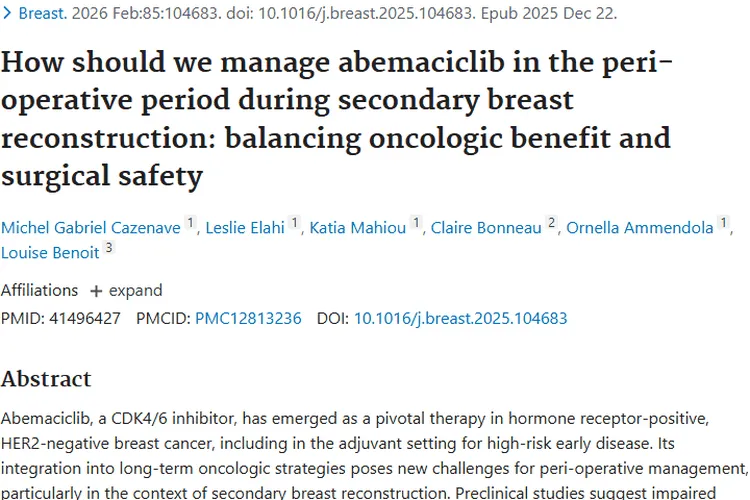750x500 pixels.
Task: Click affiliation superscript 2 after Claire Bonneau
Action: point(551,225)
